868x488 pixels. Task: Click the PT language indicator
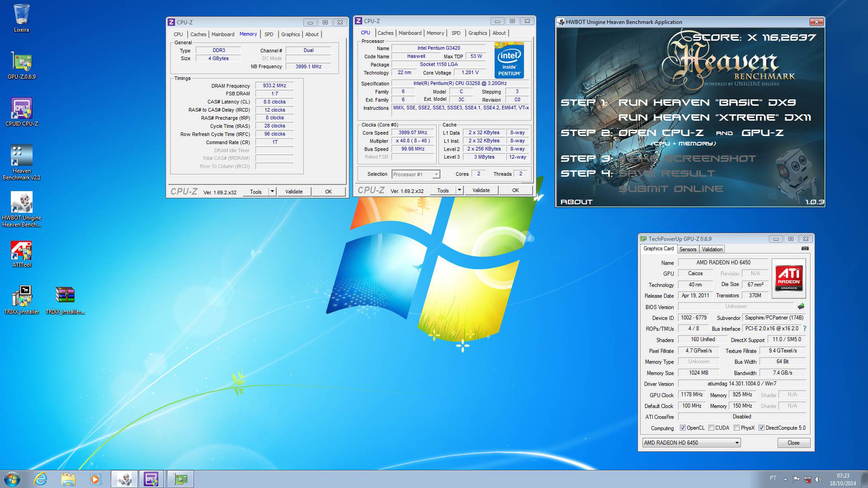(773, 478)
